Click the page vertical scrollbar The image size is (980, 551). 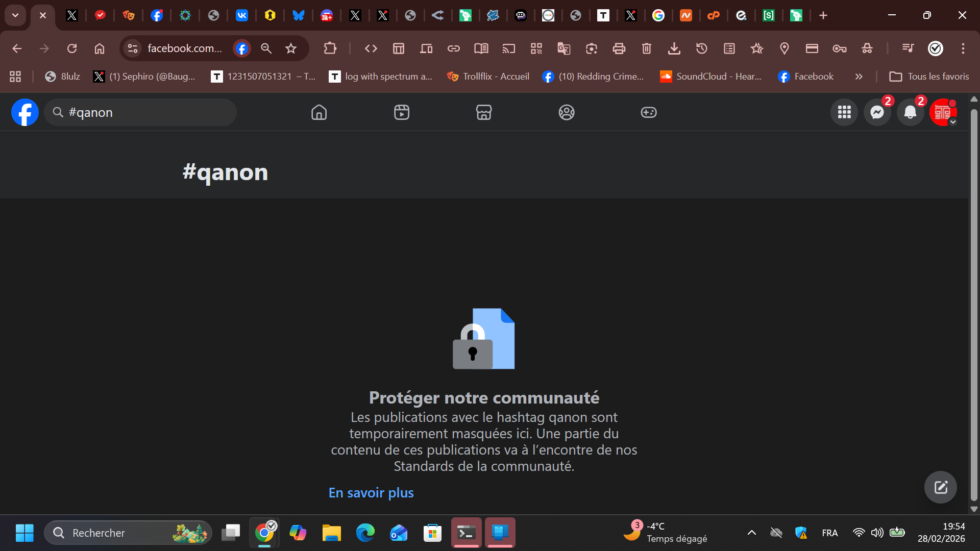(x=974, y=306)
